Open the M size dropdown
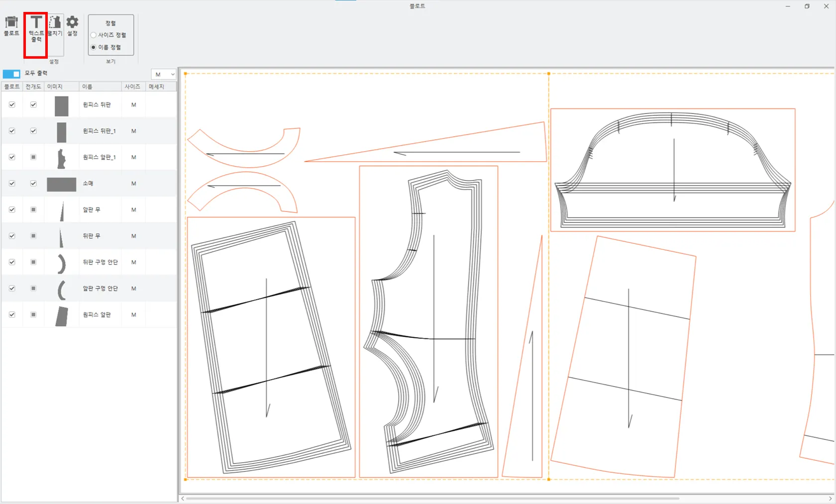Screen dimensions: 836x504 pyautogui.click(x=164, y=74)
